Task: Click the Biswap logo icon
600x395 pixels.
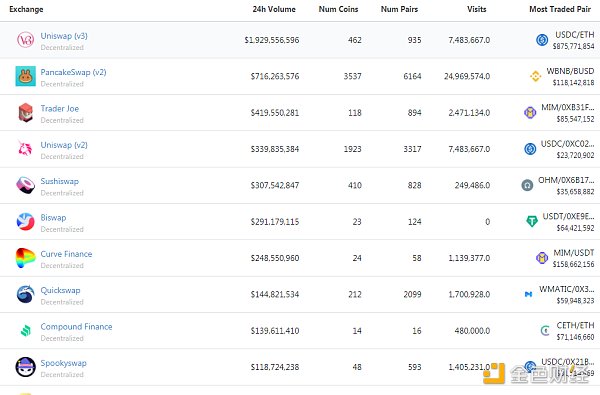Action: pyautogui.click(x=26, y=222)
